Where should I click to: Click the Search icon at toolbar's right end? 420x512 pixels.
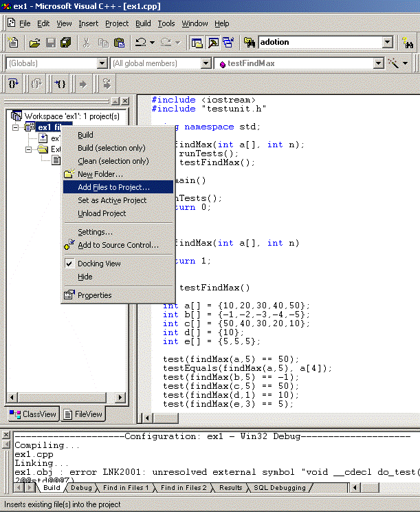click(x=408, y=43)
